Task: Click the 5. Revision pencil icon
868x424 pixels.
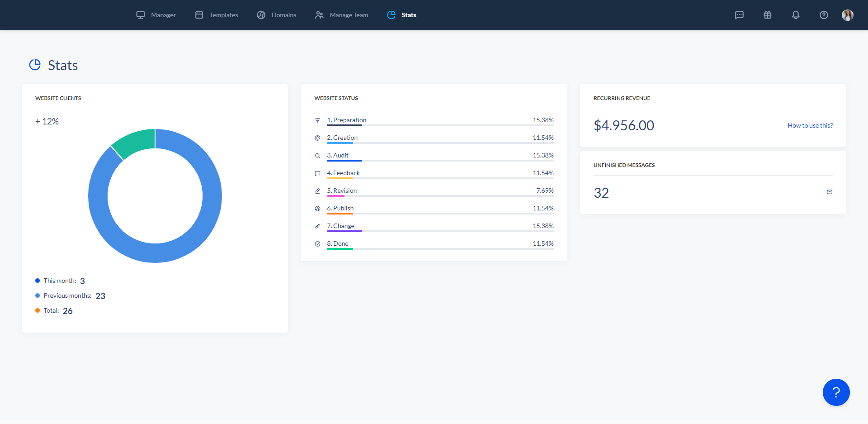Action: pos(317,191)
